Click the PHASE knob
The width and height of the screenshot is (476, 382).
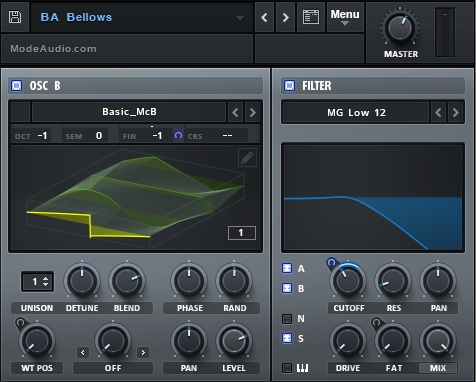coord(189,280)
